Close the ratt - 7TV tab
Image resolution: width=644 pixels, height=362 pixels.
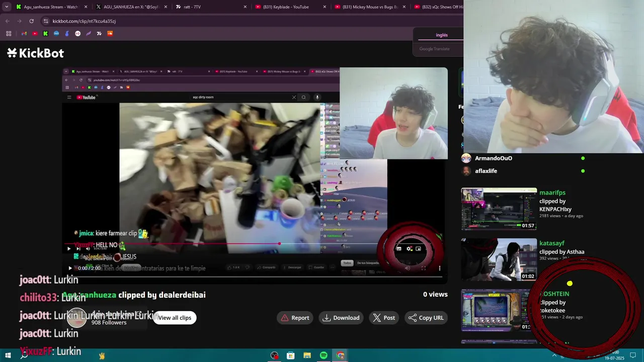[x=245, y=7]
